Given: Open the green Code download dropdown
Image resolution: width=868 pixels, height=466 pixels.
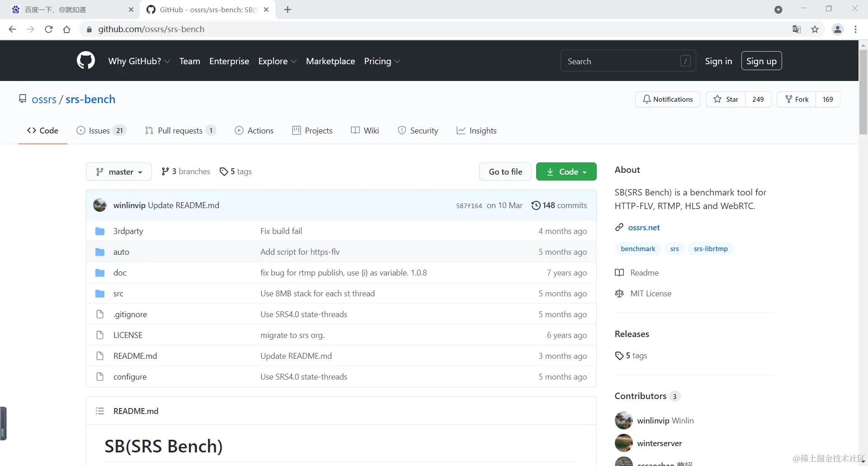Looking at the screenshot, I should (566, 171).
